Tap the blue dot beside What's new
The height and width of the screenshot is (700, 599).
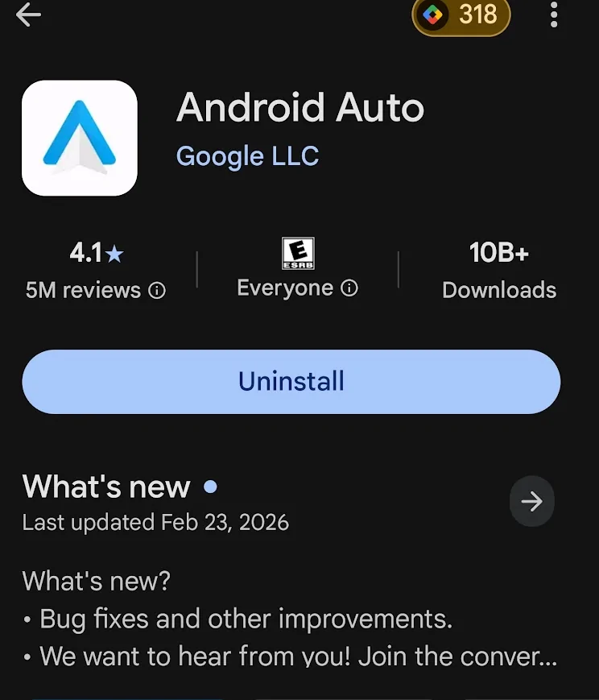[211, 487]
